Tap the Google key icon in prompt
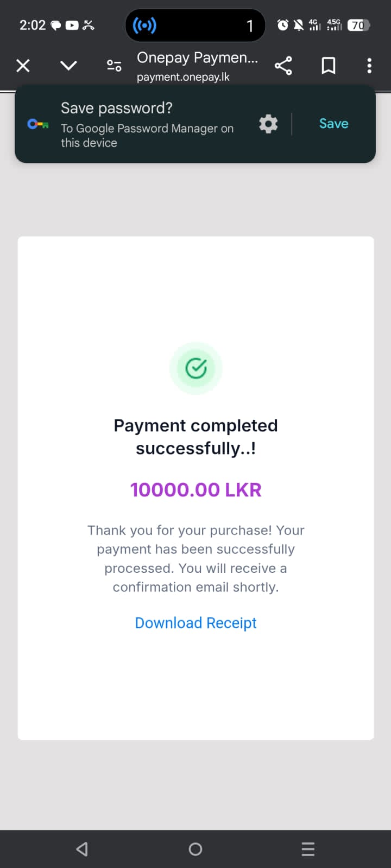Viewport: 391px width, 868px height. 38,124
